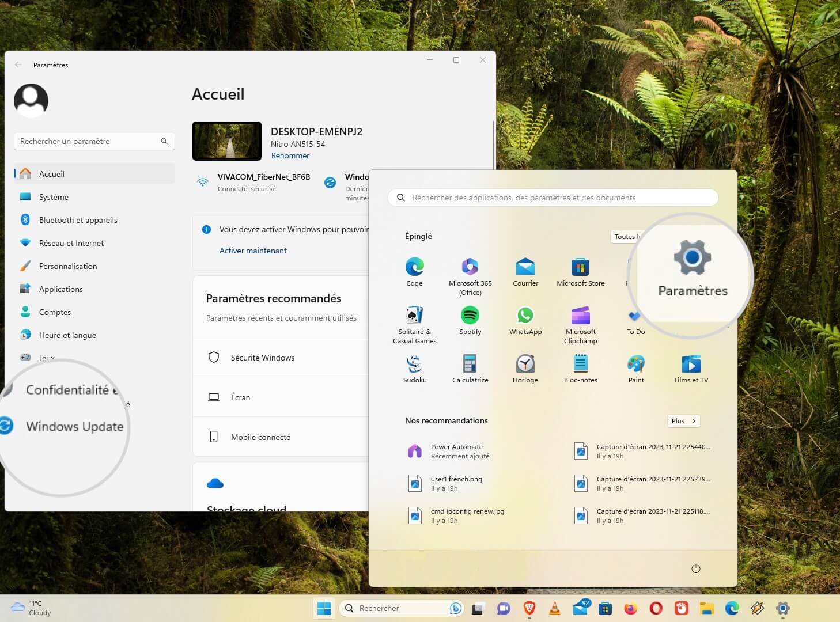Launch Brave browser from taskbar

click(x=529, y=608)
